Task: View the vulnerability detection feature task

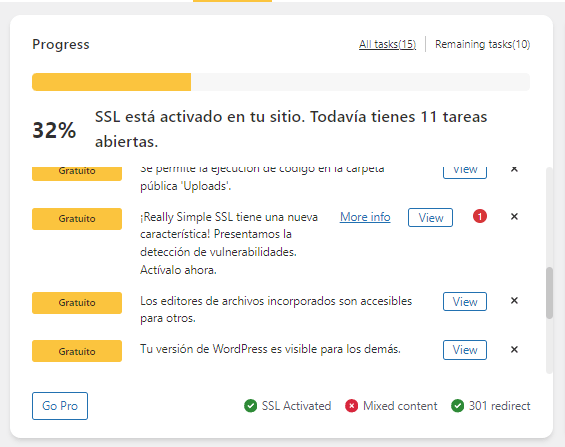Action: [x=430, y=218]
